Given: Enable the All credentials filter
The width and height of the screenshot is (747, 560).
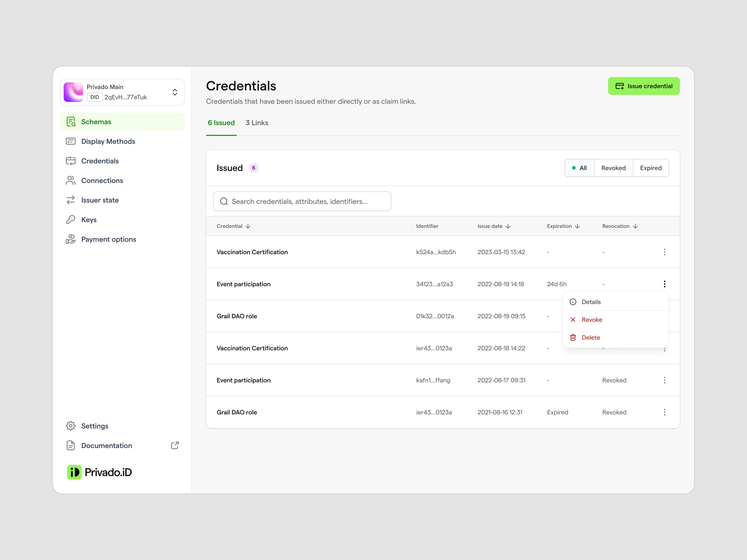Looking at the screenshot, I should (x=579, y=168).
